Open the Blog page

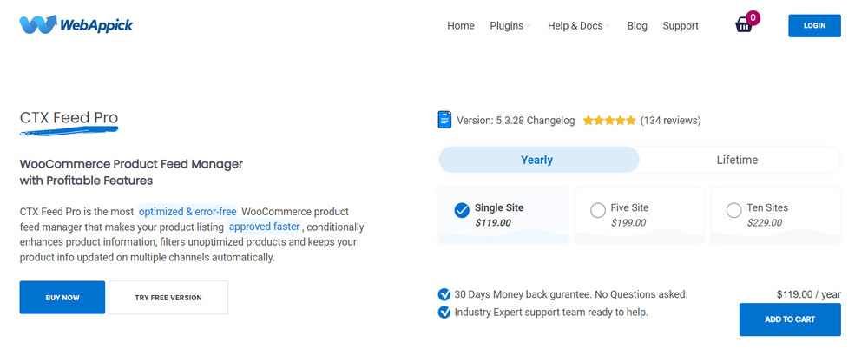[x=637, y=26]
